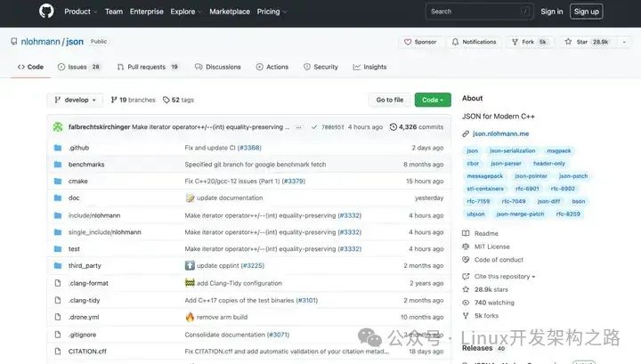Click the star icon beside 28.9k stars

click(x=466, y=289)
